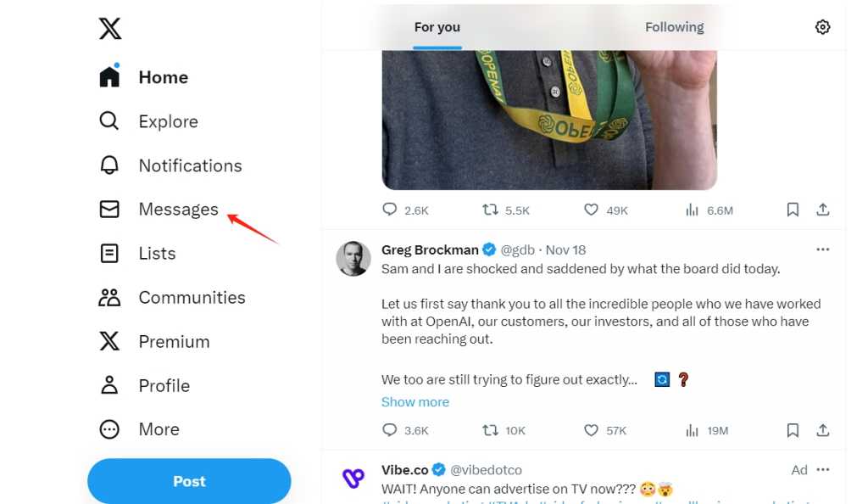The height and width of the screenshot is (504, 868).
Task: Open Greg Brockman's profile avatar
Action: pyautogui.click(x=353, y=259)
